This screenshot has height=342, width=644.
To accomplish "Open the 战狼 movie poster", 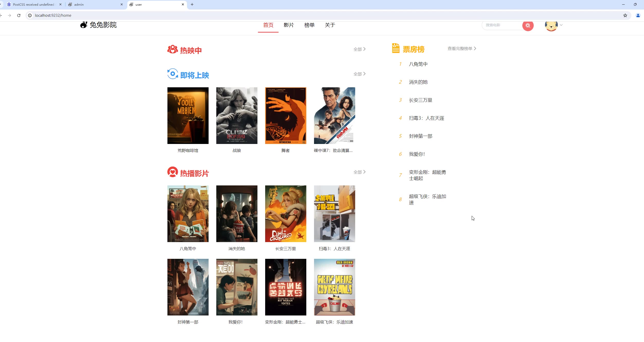I will click(237, 116).
